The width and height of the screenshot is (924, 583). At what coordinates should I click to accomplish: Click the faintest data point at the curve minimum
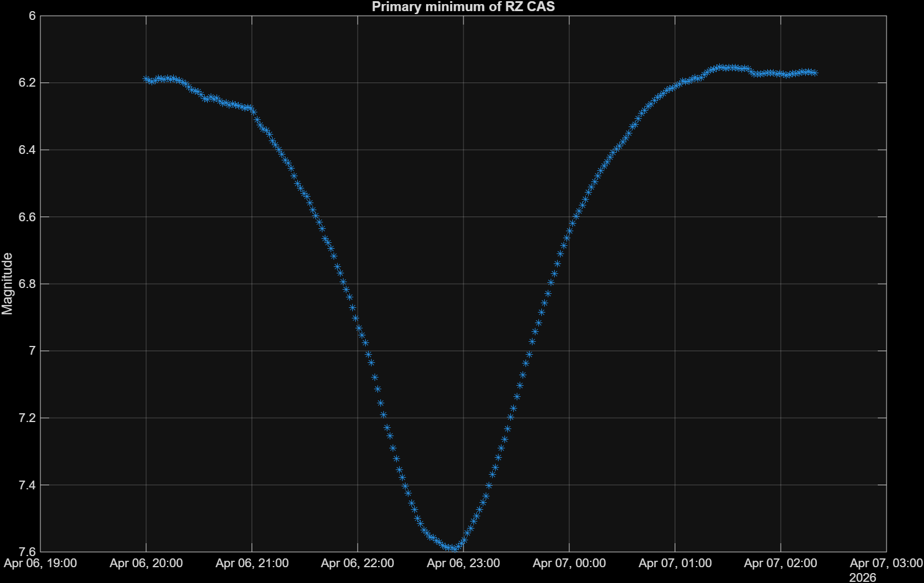[x=454, y=548]
